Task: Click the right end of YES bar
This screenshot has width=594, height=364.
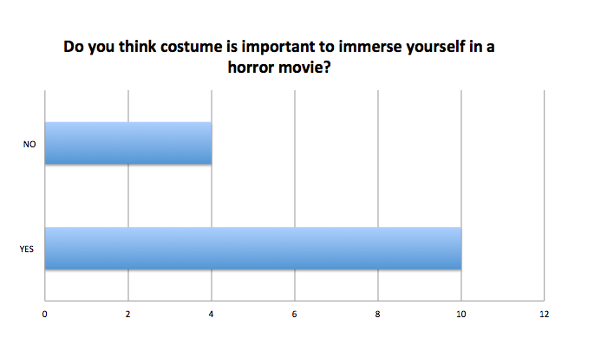Action: 459,249
